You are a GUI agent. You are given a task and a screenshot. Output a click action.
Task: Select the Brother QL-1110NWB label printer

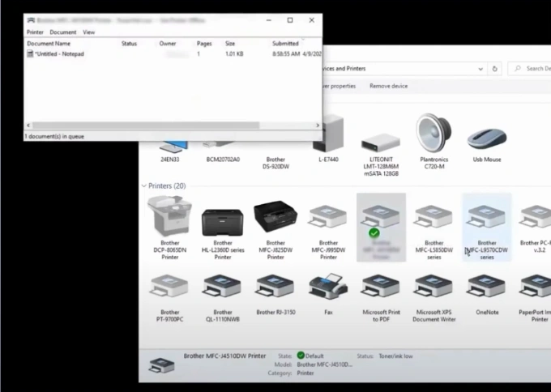pos(222,288)
